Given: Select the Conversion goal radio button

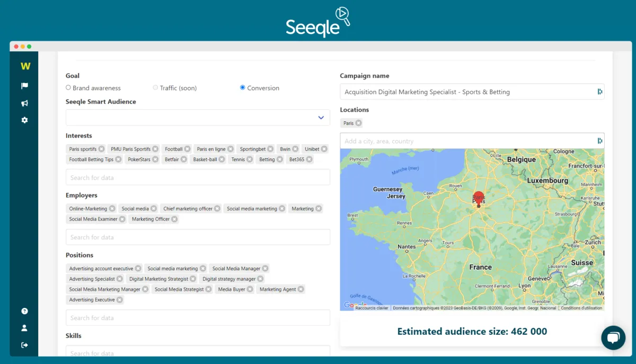Looking at the screenshot, I should [x=243, y=88].
